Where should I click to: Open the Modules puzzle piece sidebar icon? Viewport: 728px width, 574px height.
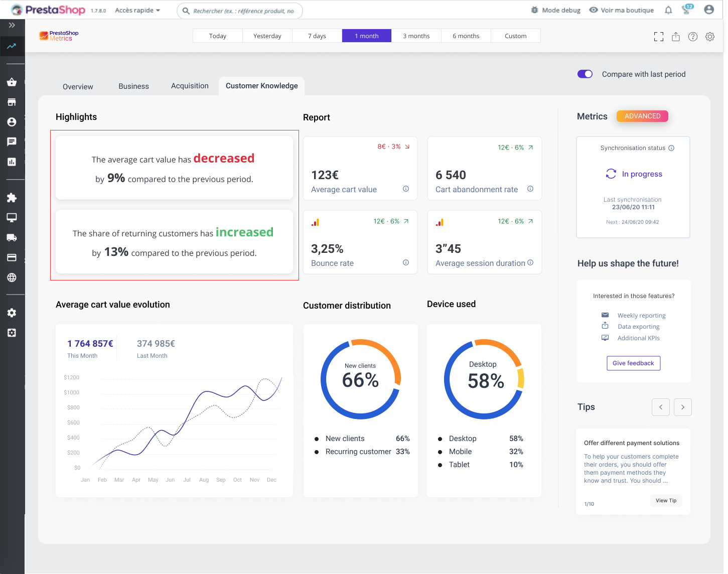[x=12, y=198]
